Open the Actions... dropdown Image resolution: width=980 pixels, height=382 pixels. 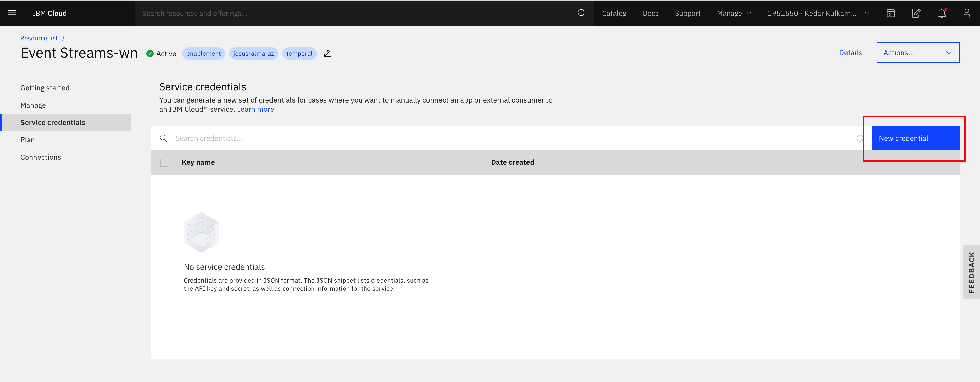[918, 53]
